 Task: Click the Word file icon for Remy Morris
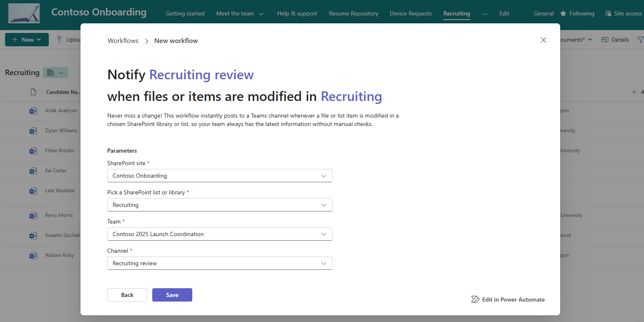[x=33, y=216]
